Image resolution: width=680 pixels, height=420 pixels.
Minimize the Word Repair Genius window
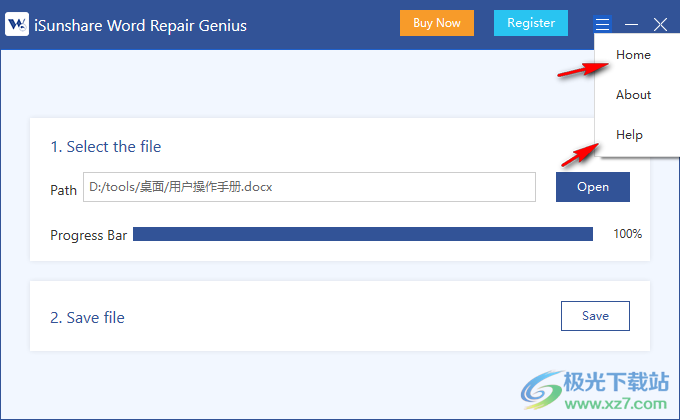[631, 24]
